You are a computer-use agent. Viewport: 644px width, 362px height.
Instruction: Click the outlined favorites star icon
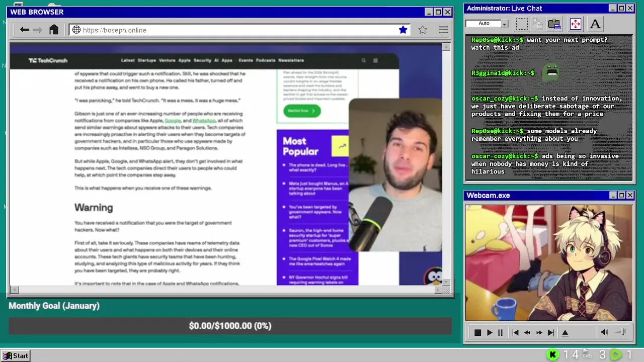(423, 30)
